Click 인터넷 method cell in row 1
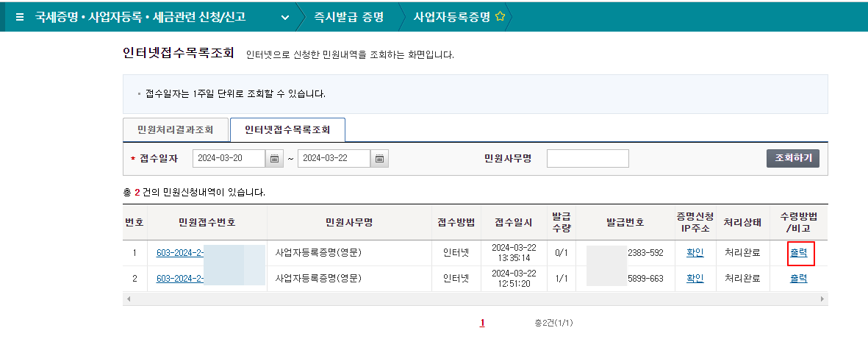The image size is (868, 339). point(456,253)
